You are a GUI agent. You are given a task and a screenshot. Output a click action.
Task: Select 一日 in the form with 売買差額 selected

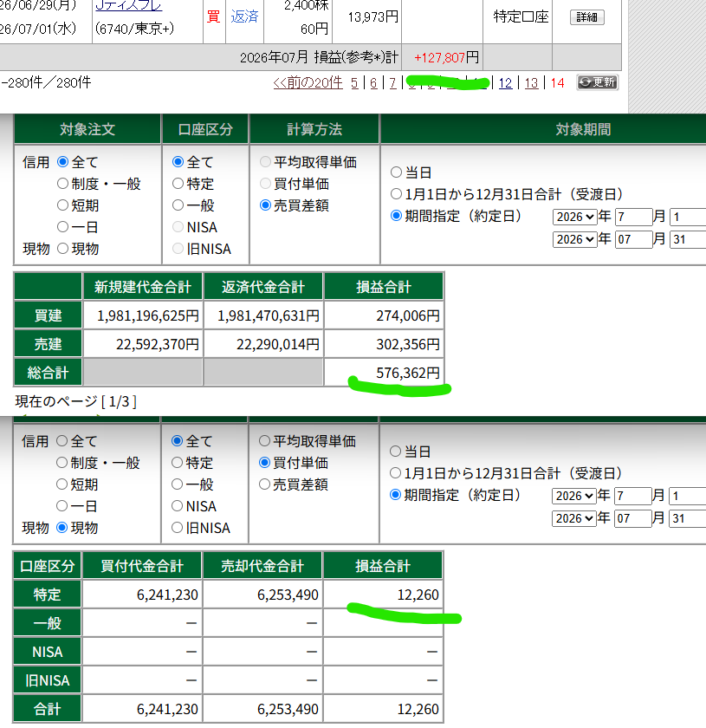point(62,227)
